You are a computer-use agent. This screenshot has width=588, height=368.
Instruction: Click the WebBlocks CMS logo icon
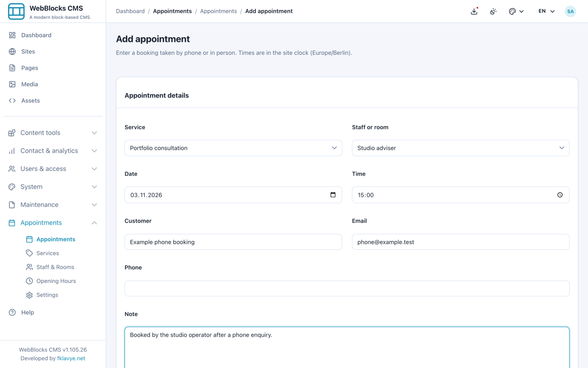point(17,11)
